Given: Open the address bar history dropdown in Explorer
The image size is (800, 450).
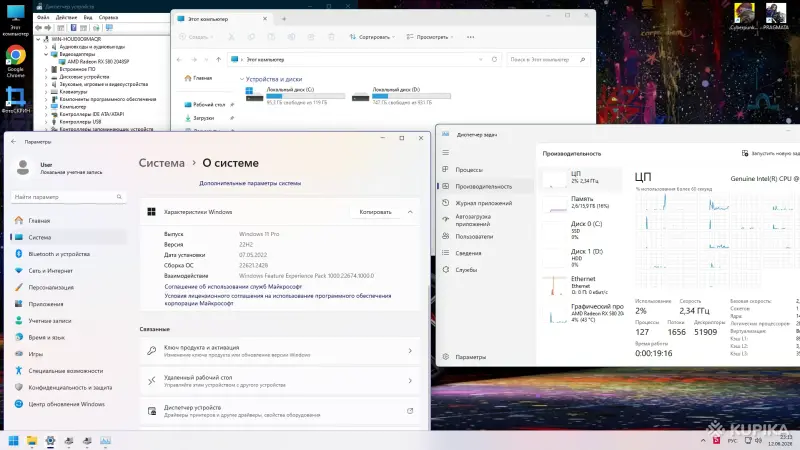Looking at the screenshot, I should [481, 60].
